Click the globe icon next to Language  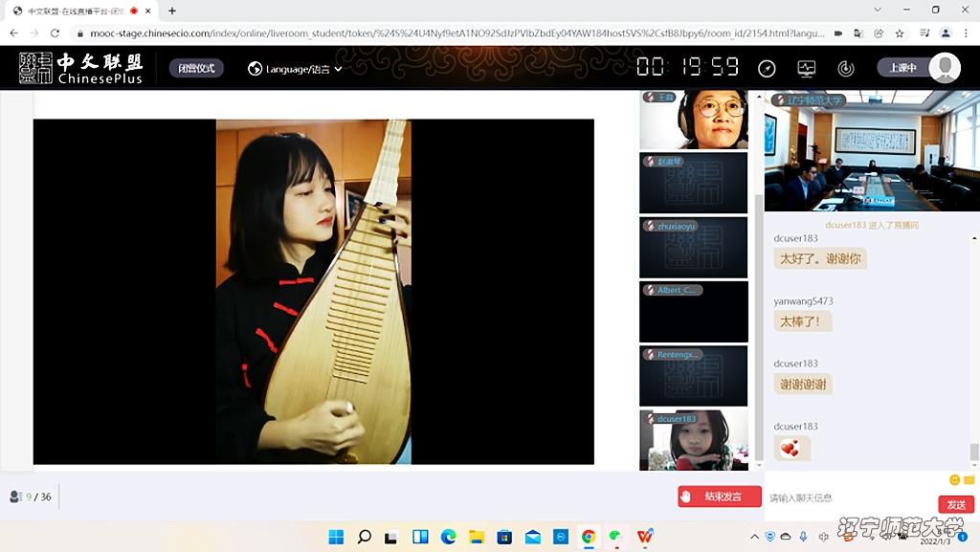click(255, 69)
